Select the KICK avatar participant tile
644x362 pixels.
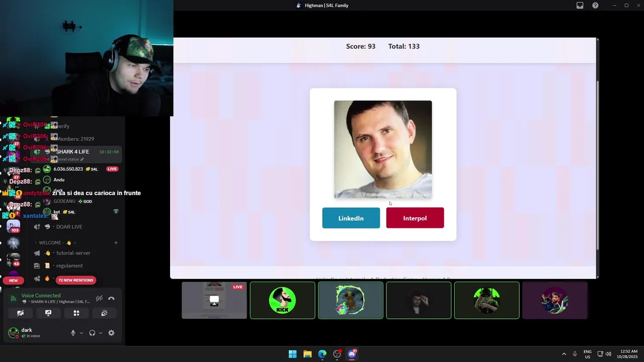(x=282, y=300)
